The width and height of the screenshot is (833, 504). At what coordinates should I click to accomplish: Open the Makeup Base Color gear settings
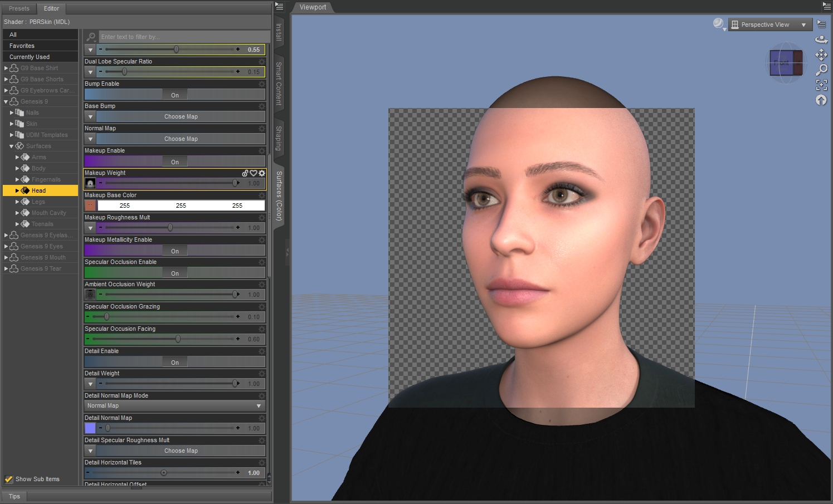[x=262, y=195]
